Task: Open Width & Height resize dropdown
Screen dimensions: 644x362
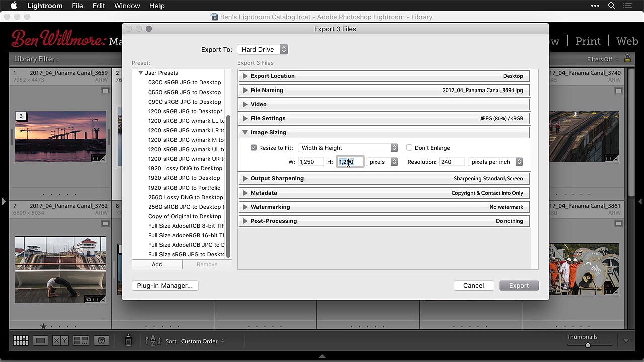Action: [348, 148]
